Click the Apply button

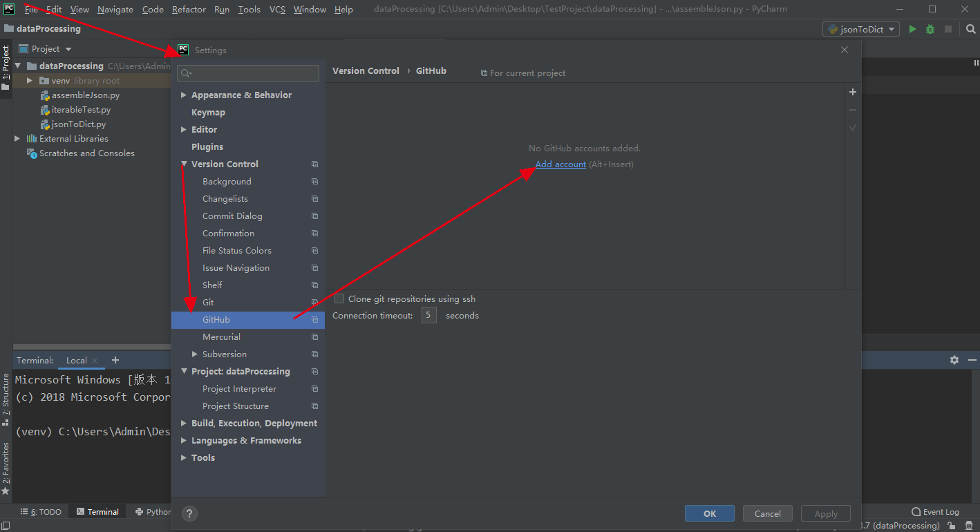[826, 513]
